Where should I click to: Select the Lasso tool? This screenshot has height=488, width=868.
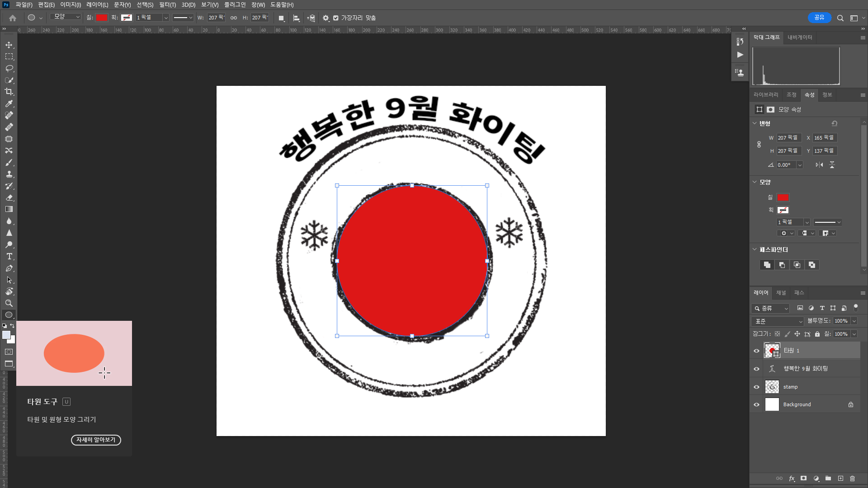pos(9,68)
